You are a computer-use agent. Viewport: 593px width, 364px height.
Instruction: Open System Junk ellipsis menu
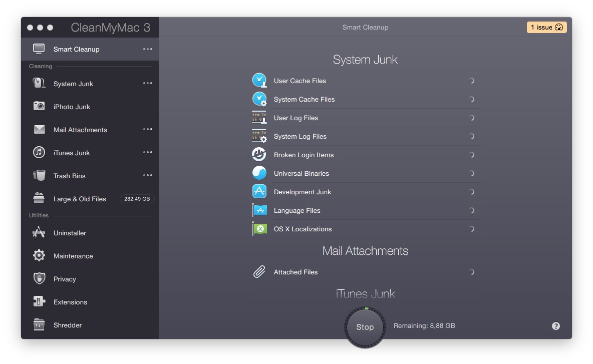pyautogui.click(x=147, y=83)
